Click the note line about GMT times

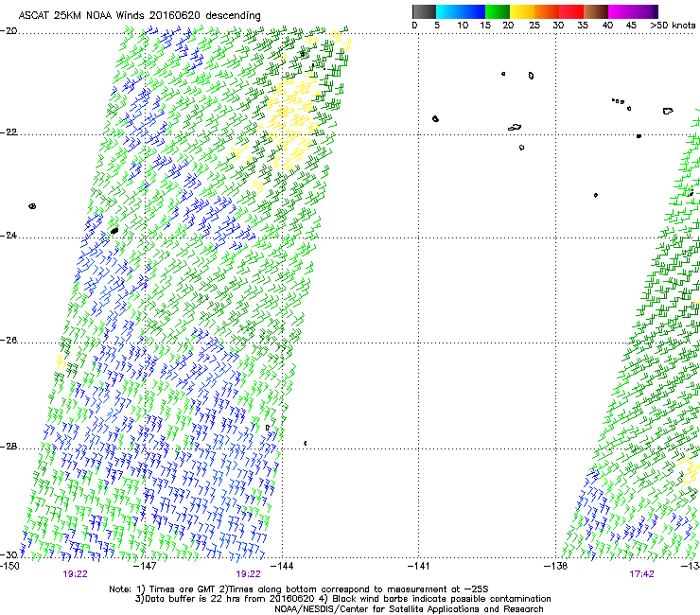(299, 589)
